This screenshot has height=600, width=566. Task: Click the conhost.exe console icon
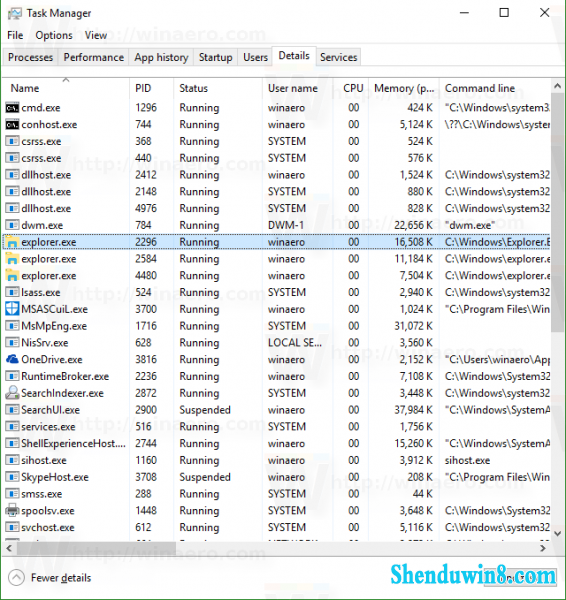point(12,125)
